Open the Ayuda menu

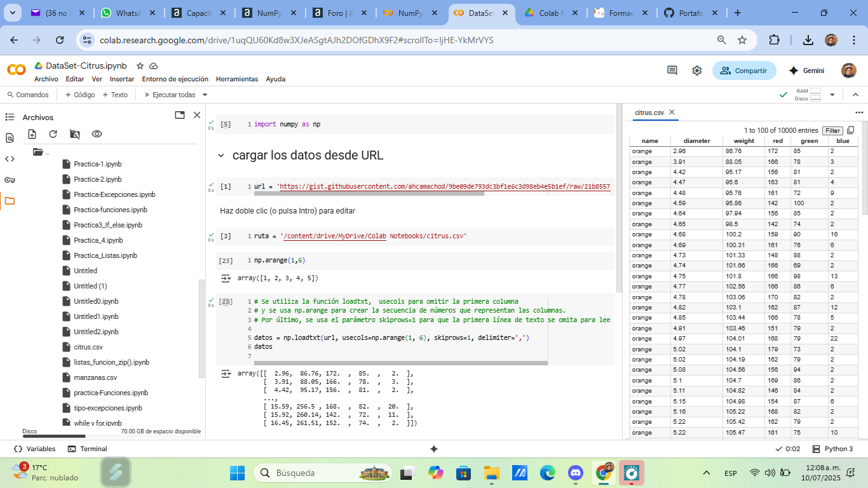275,79
